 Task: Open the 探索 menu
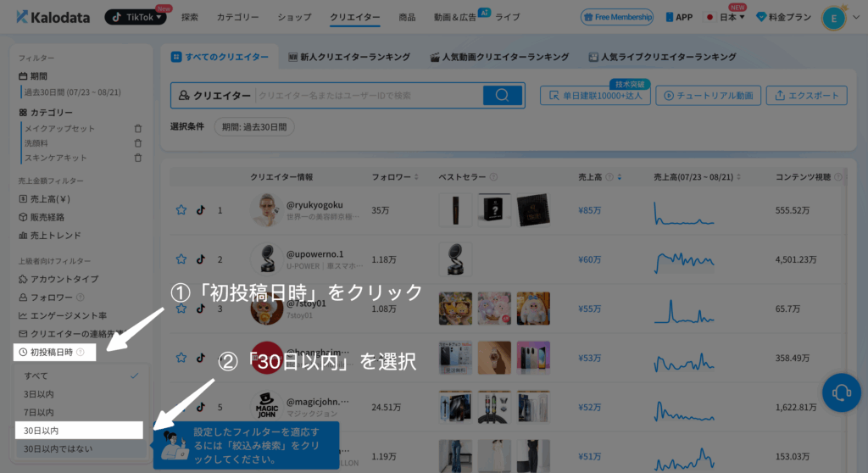pos(189,17)
